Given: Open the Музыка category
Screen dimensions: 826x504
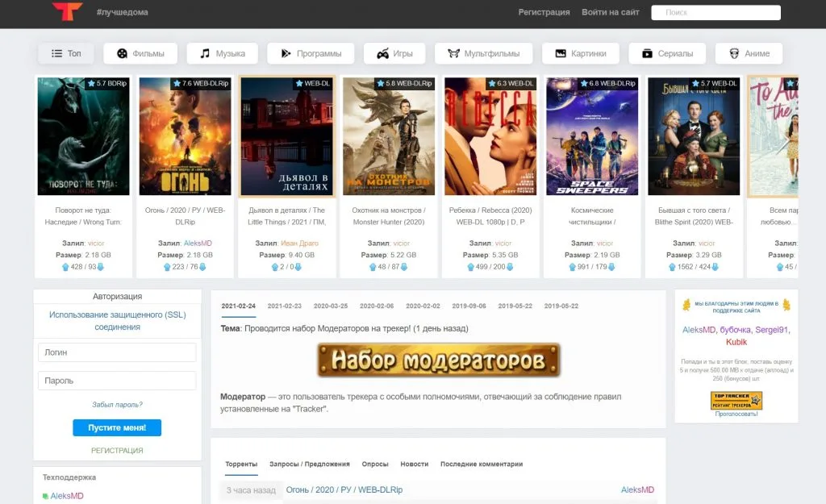Looking at the screenshot, I should [223, 53].
